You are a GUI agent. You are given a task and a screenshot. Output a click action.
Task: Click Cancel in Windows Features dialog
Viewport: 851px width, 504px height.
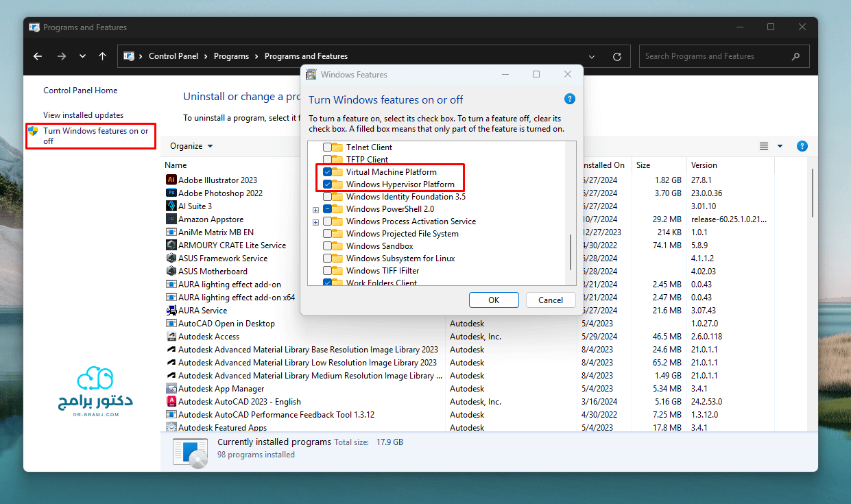[551, 300]
